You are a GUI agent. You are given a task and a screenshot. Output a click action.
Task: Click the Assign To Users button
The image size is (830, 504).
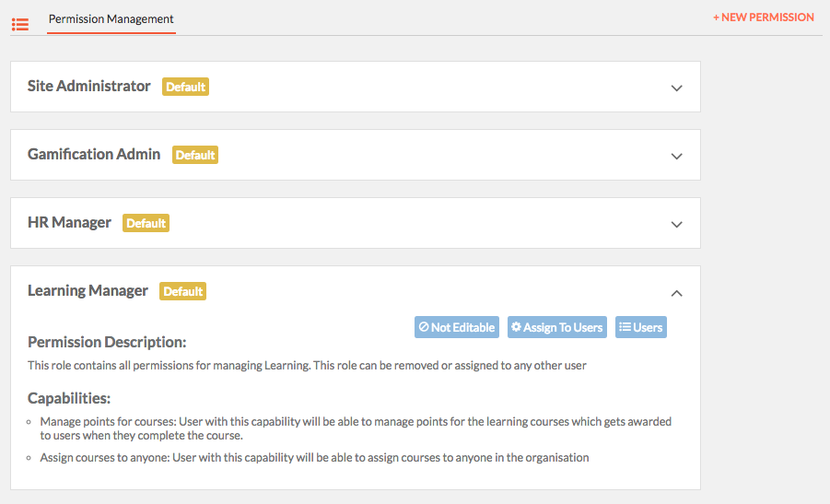(x=556, y=327)
